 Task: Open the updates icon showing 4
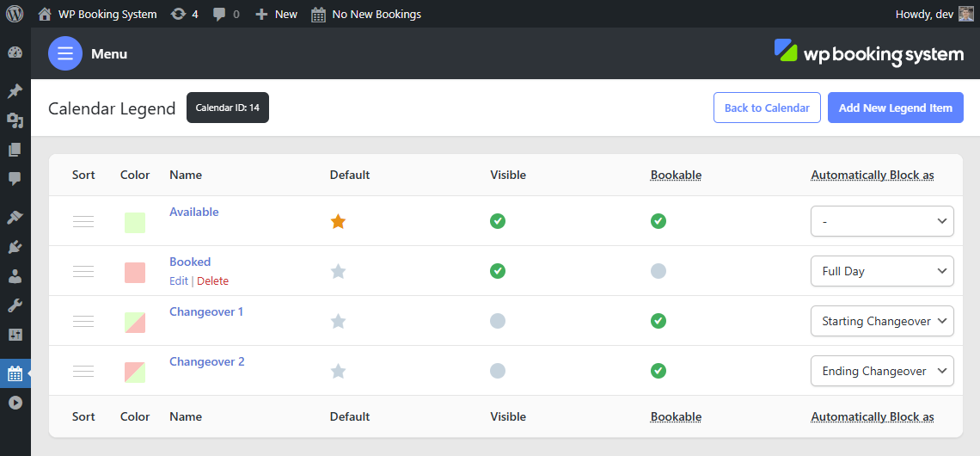point(184,14)
